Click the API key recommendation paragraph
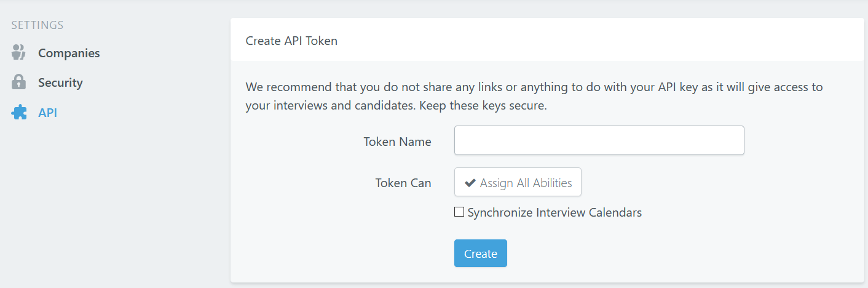Image resolution: width=868 pixels, height=288 pixels. [x=534, y=87]
